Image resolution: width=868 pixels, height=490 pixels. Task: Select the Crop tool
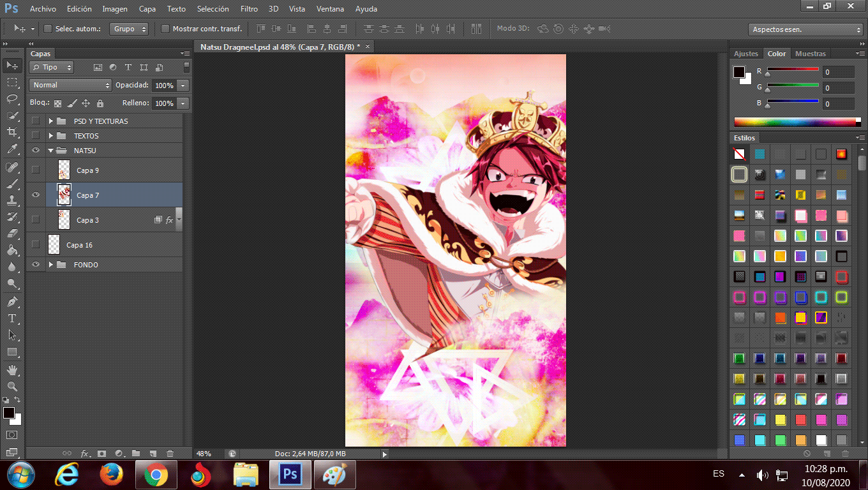[11, 132]
